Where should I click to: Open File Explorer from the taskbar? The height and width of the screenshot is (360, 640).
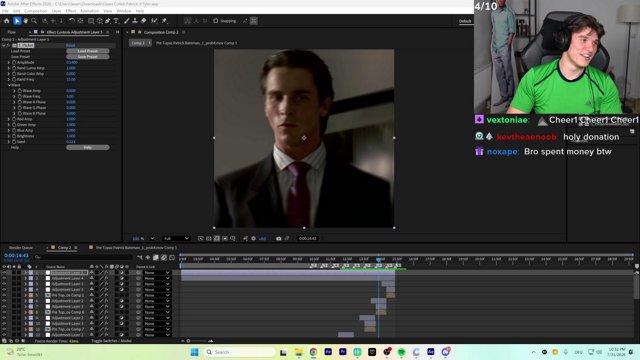298,352
